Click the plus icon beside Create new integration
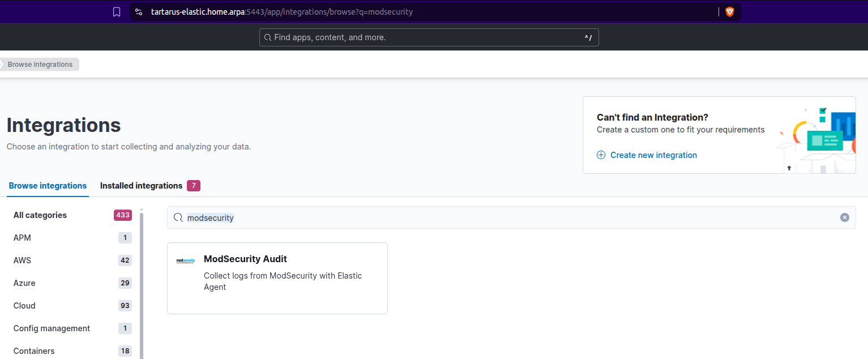The width and height of the screenshot is (868, 359). click(x=601, y=155)
